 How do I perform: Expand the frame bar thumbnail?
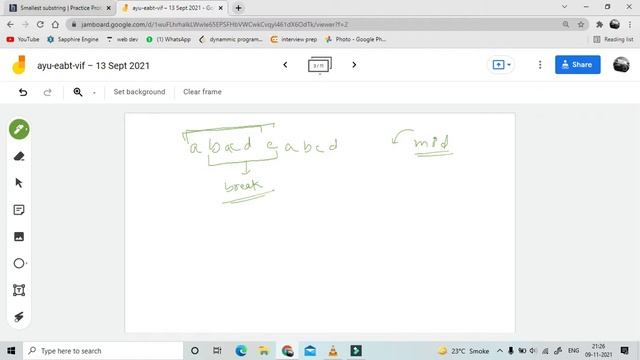tap(320, 65)
